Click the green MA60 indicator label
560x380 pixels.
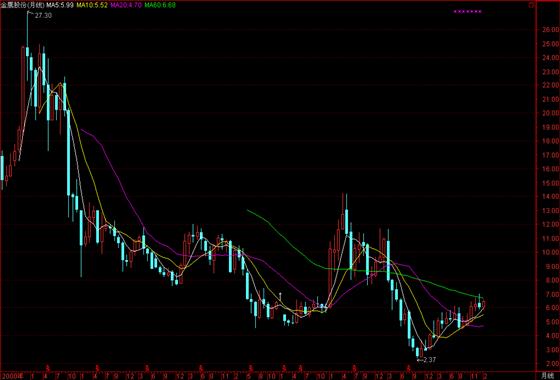click(x=160, y=5)
